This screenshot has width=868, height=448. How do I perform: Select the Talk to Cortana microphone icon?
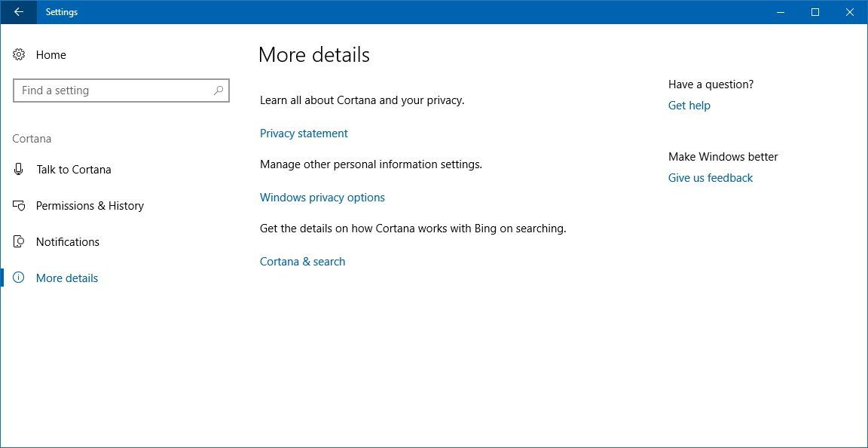pyautogui.click(x=18, y=169)
